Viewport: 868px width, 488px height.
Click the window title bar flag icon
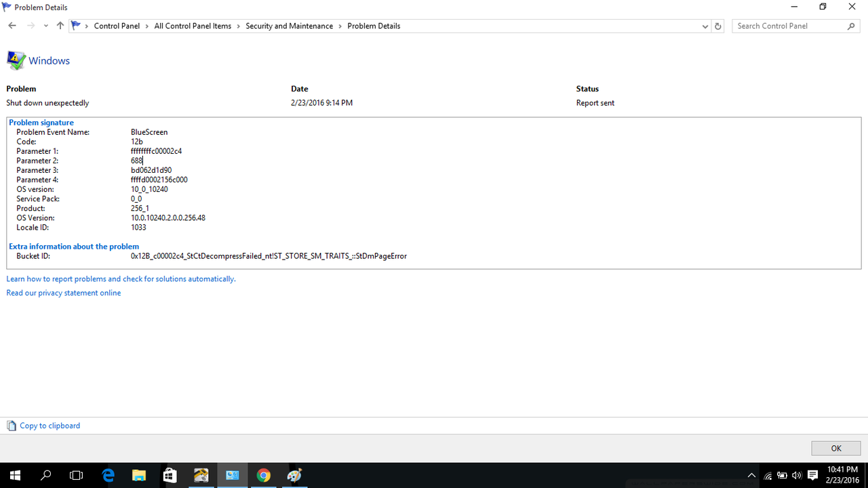click(x=7, y=7)
